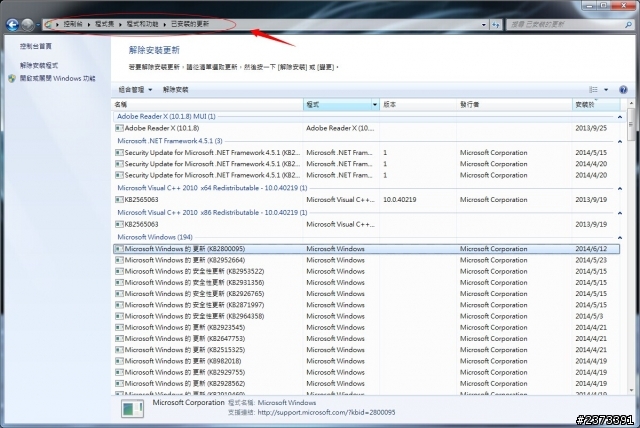Click the greyed Forward navigation arrow
640x428 pixels.
(27, 25)
